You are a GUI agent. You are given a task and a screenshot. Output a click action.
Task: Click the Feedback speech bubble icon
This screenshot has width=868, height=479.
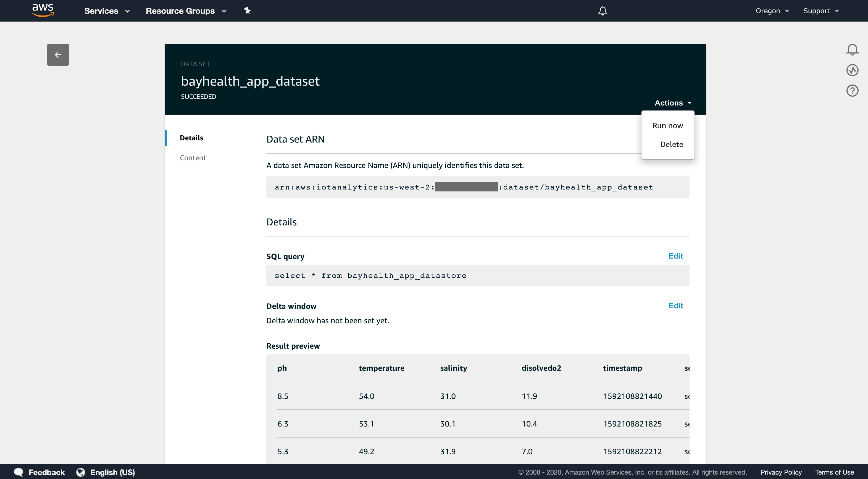tap(19, 472)
